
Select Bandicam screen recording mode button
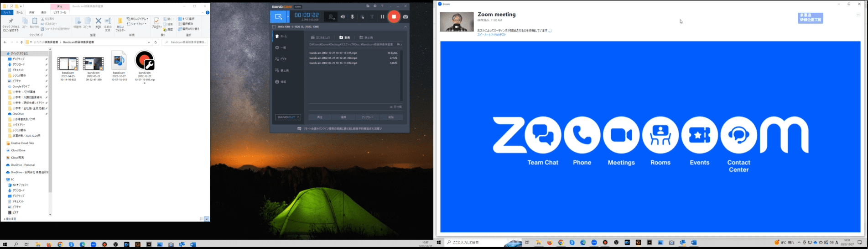coord(278,17)
